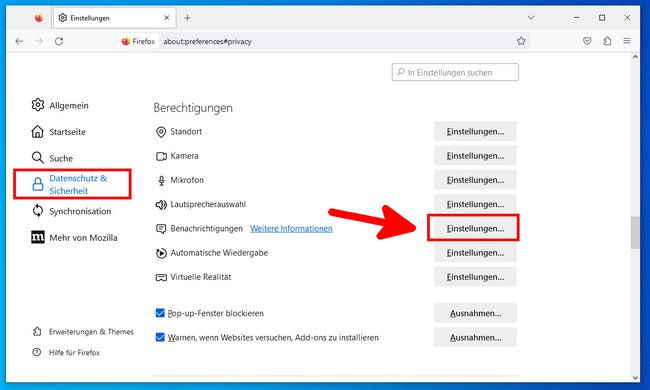Select Synchronisation in the sidebar

71,211
